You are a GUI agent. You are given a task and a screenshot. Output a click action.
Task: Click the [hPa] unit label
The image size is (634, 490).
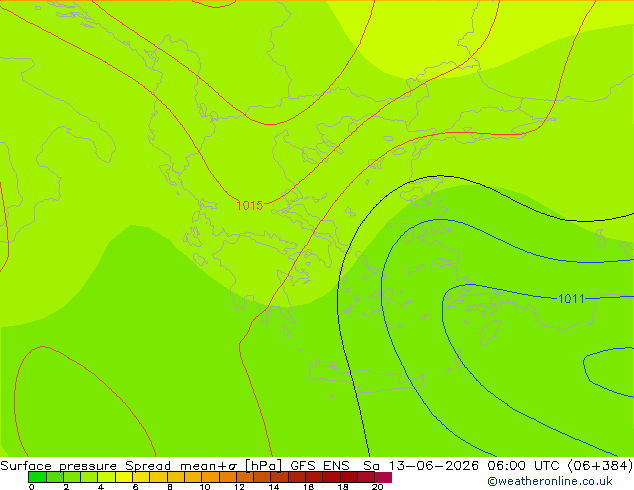point(264,466)
